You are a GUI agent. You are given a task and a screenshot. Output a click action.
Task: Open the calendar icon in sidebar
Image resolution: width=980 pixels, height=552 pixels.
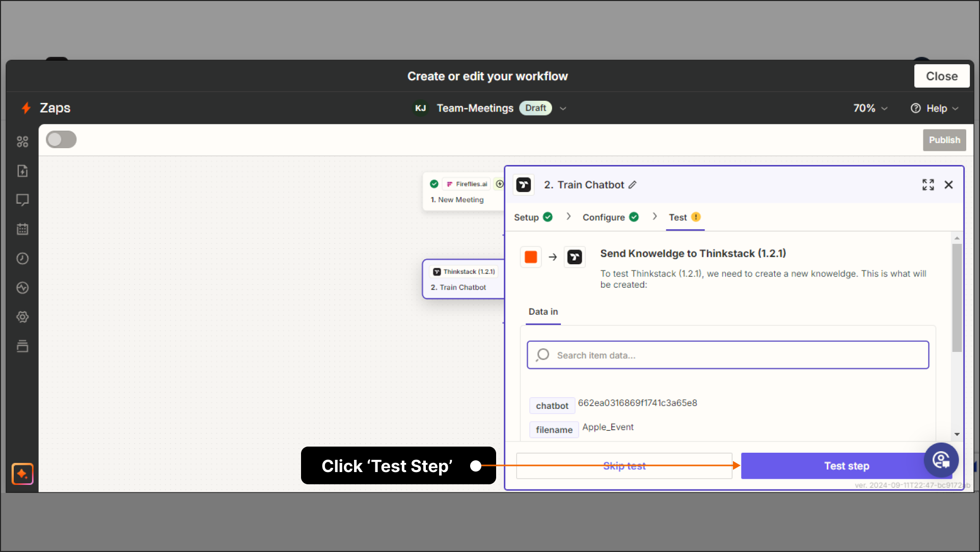point(22,229)
